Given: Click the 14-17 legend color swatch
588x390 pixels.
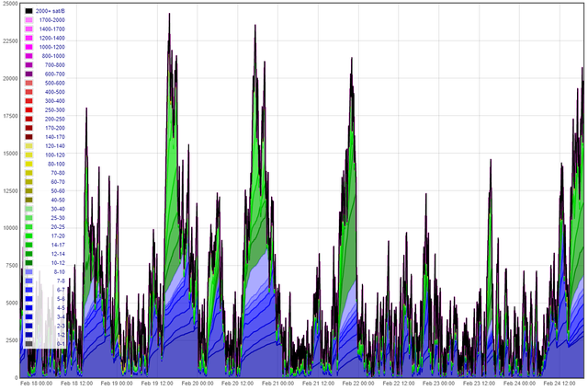Looking at the screenshot, I should click(28, 245).
